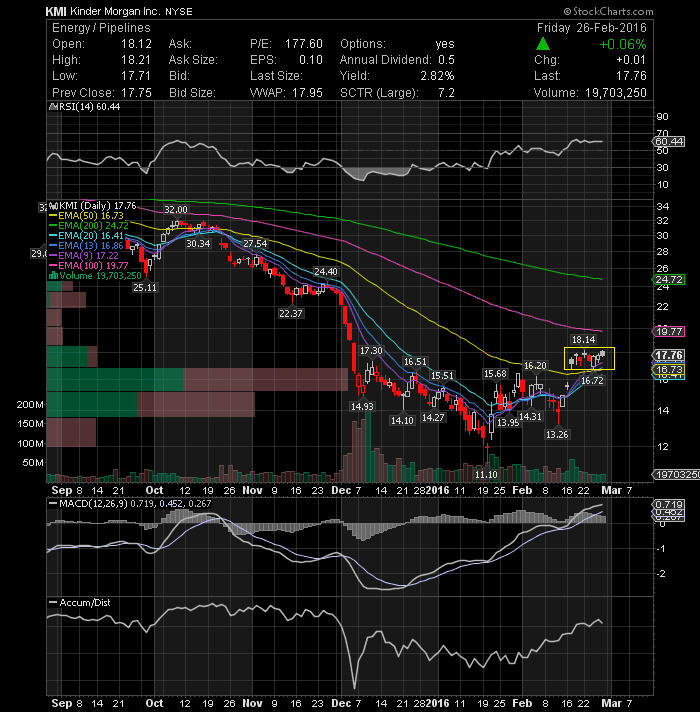700x712 pixels.
Task: Click the 14.27 price low label
Action: [433, 417]
